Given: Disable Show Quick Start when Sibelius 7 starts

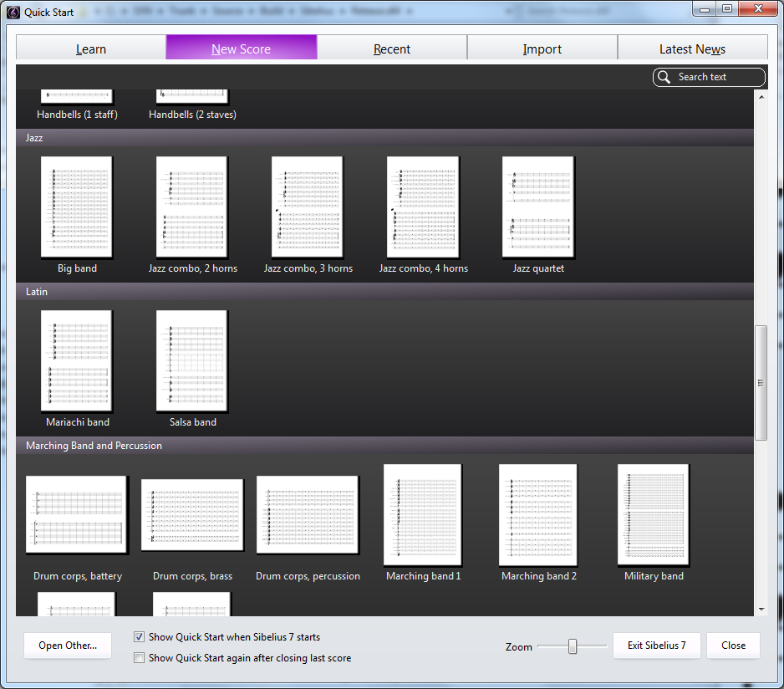Looking at the screenshot, I should click(140, 637).
